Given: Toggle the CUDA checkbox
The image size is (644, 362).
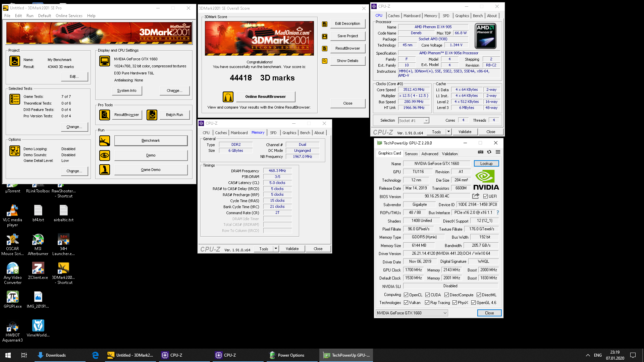Looking at the screenshot, I should click(x=428, y=295).
